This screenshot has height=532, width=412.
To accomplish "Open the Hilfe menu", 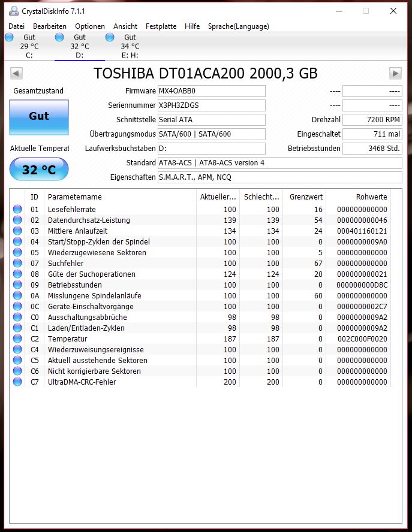I will point(193,26).
